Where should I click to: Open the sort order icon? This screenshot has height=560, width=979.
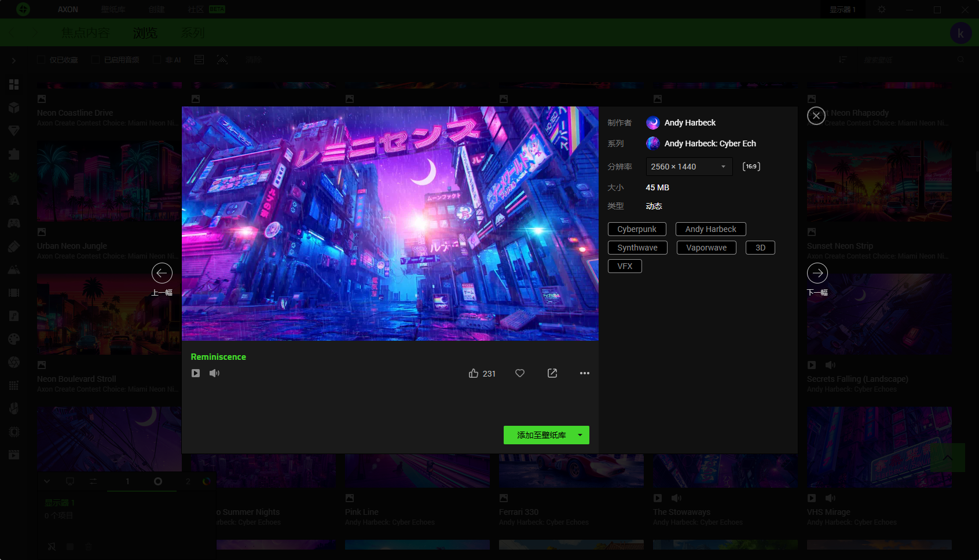[x=842, y=60]
